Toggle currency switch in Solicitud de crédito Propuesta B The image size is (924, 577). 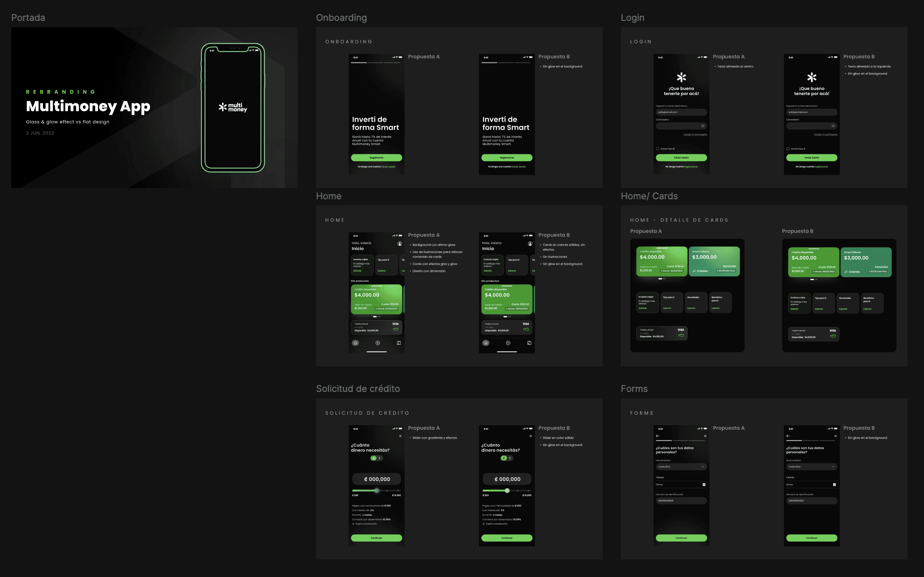point(507,458)
